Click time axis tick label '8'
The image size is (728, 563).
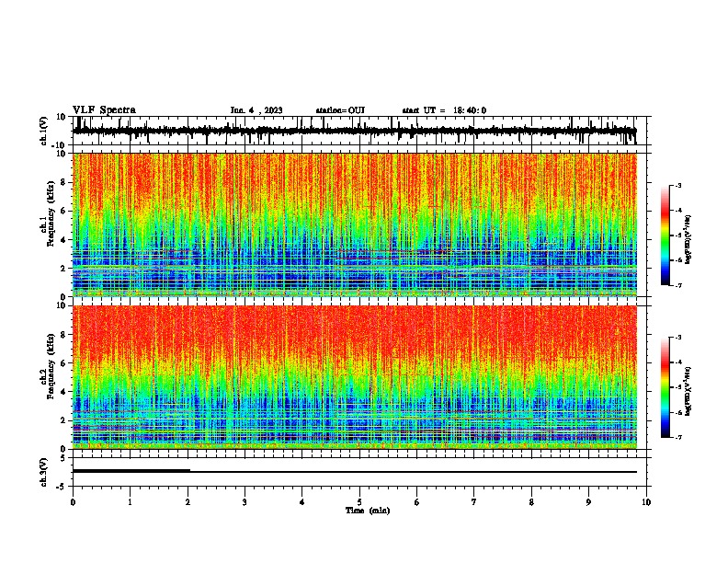[x=531, y=502]
